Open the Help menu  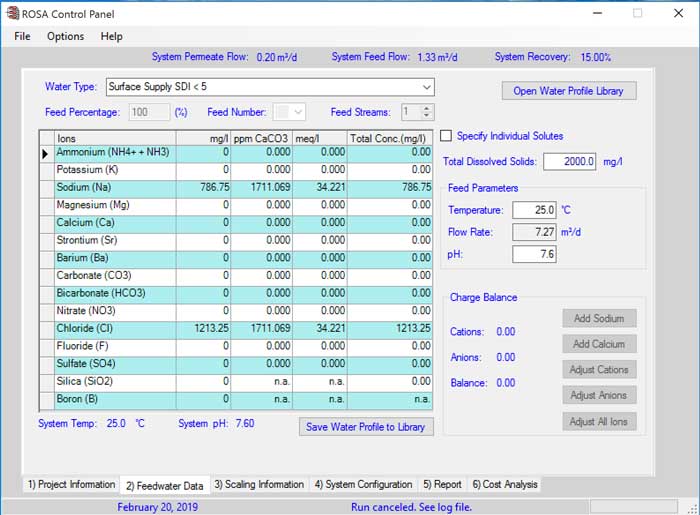click(x=112, y=36)
